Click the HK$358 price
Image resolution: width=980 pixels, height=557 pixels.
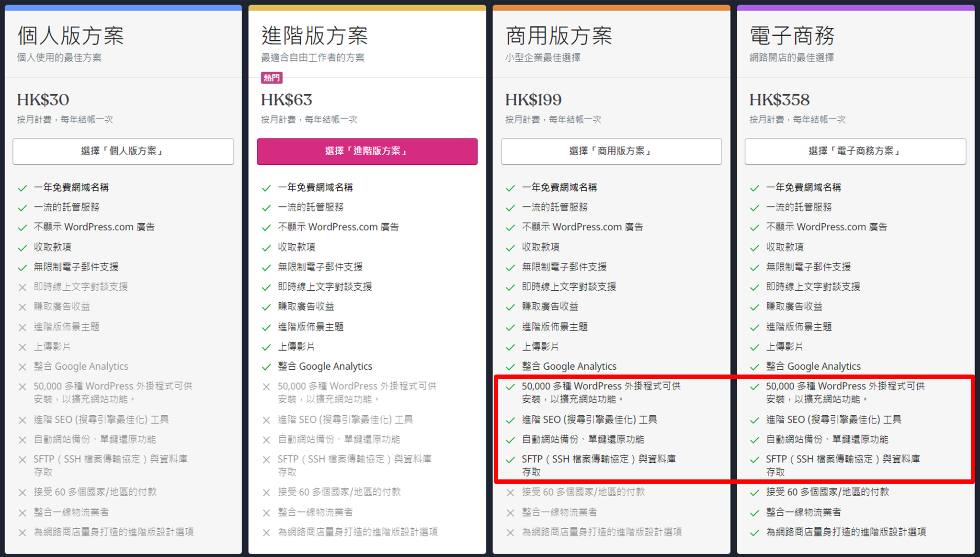[x=779, y=100]
